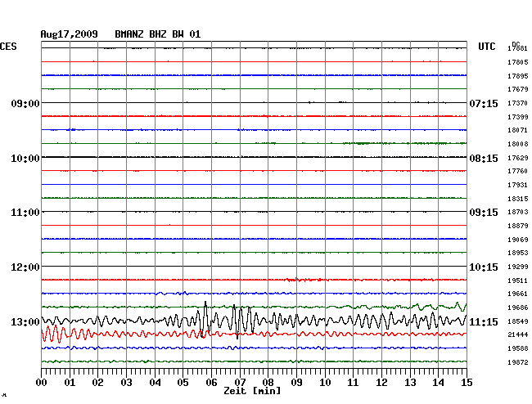Click the amplitude value 18703
The height and width of the screenshot is (404, 532).
click(x=518, y=212)
